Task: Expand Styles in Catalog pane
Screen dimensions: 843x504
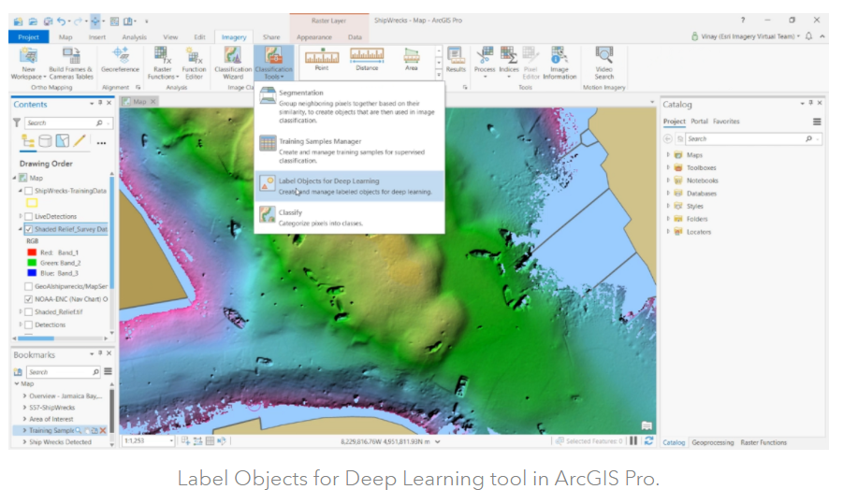Action: point(668,207)
